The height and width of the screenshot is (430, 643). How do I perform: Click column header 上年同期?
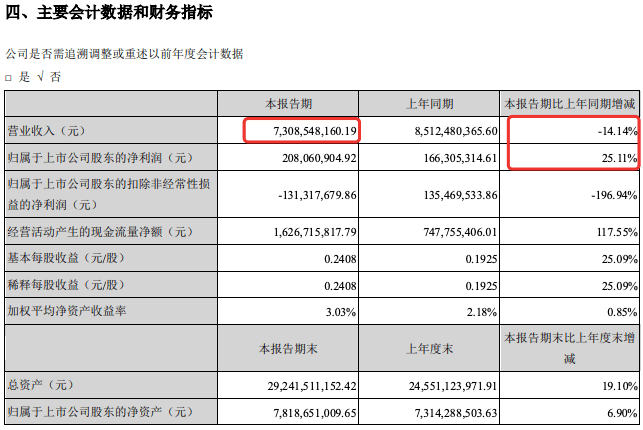429,104
